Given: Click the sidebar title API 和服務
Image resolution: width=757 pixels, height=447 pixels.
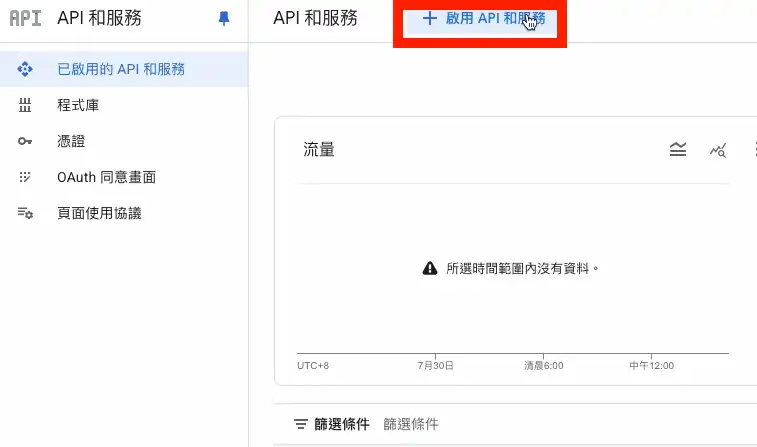Looking at the screenshot, I should click(x=99, y=18).
